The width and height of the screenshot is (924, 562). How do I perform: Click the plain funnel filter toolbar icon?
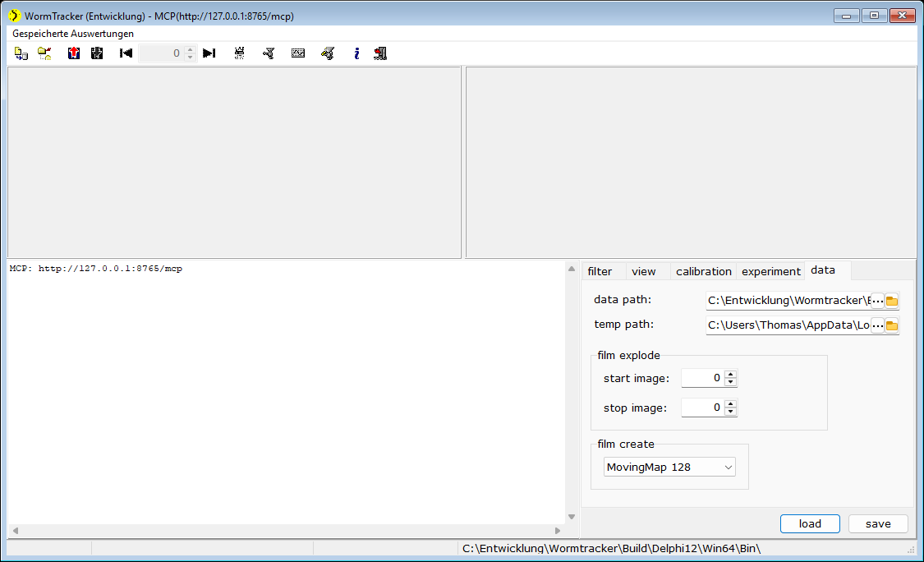[269, 53]
